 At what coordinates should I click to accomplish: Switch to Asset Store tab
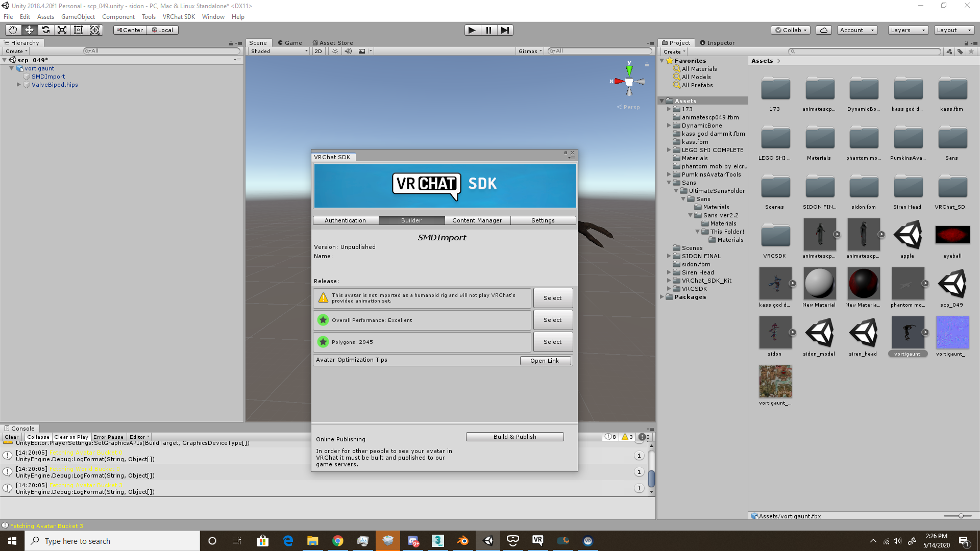coord(333,43)
